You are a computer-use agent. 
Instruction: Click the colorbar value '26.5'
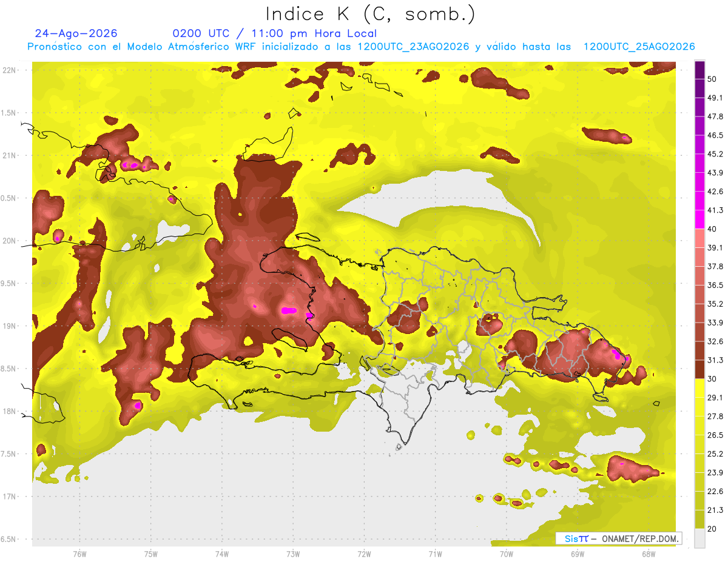[715, 435]
